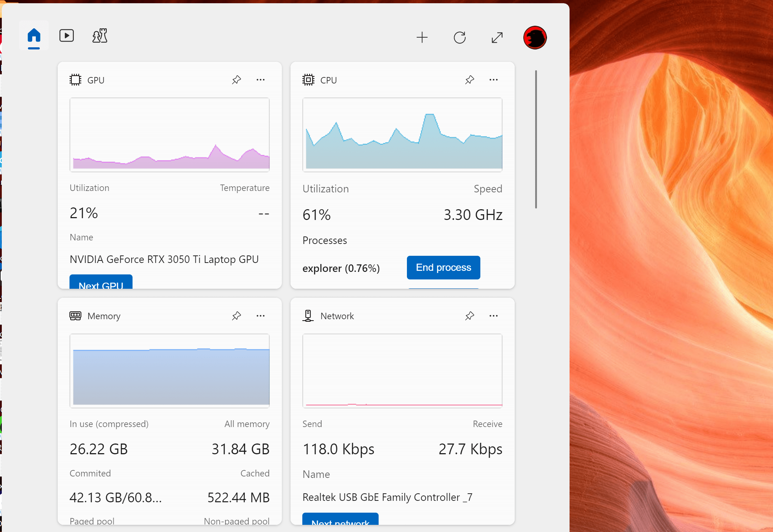Open more options for the CPU widget
The width and height of the screenshot is (773, 532).
point(493,80)
